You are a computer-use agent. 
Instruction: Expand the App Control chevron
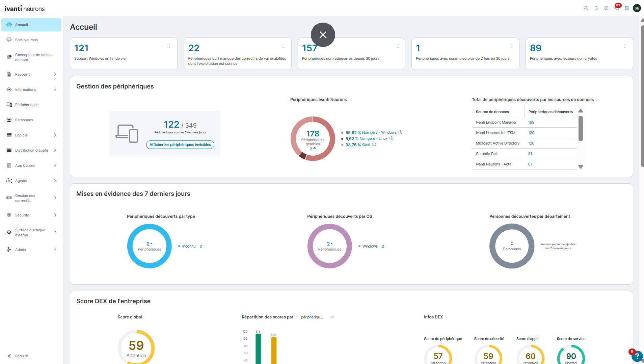coord(55,165)
